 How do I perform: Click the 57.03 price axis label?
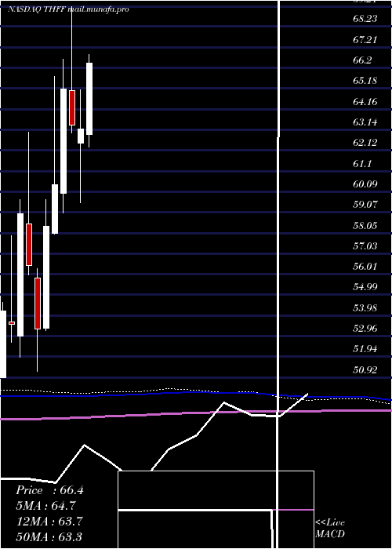[365, 245]
